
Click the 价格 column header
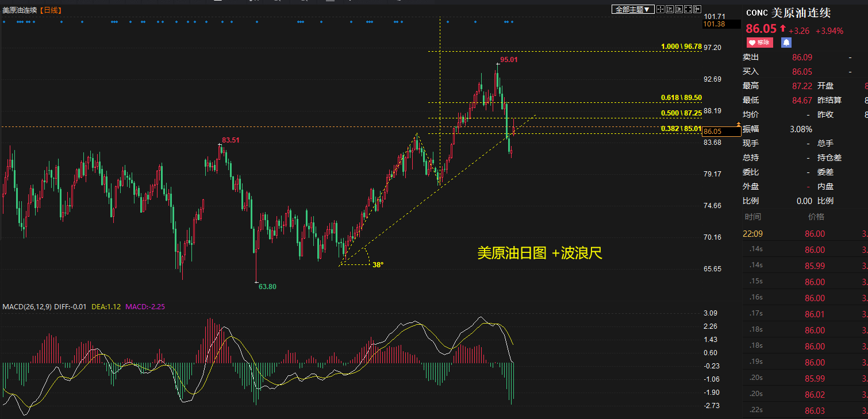point(816,217)
